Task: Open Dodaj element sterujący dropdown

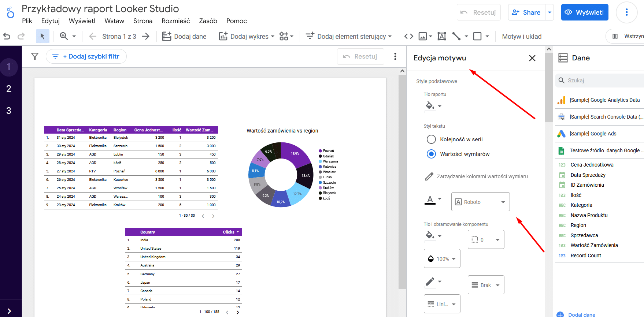Action: [349, 36]
